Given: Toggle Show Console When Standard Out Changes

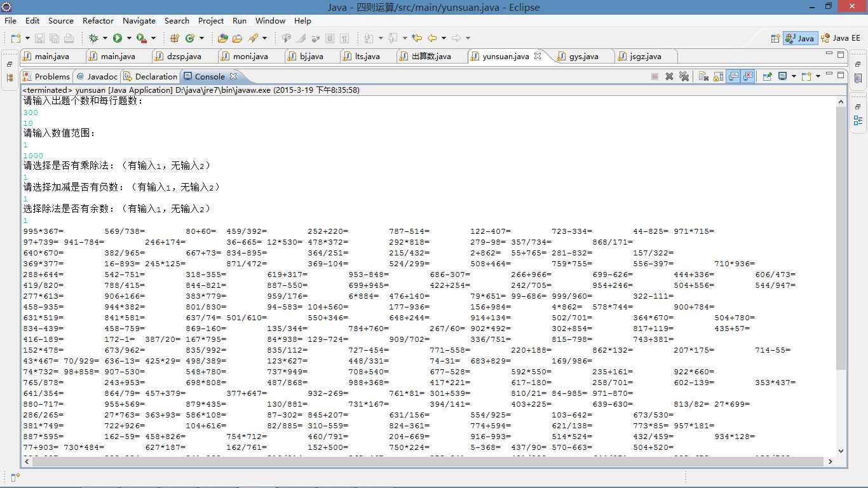Looking at the screenshot, I should [733, 76].
